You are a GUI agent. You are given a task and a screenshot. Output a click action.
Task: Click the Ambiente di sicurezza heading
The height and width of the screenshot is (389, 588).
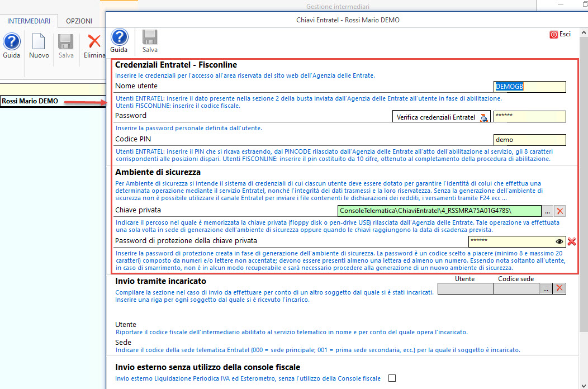tap(158, 172)
